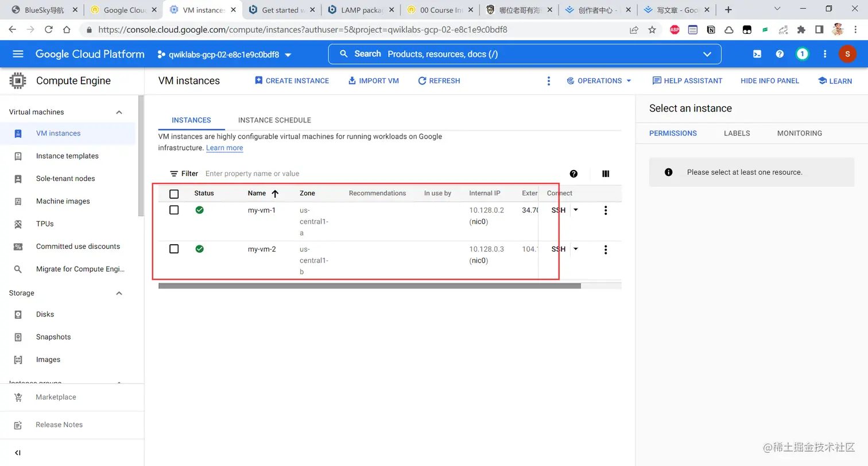Open more actions for my-vm-1
This screenshot has width=868, height=466.
tap(605, 210)
